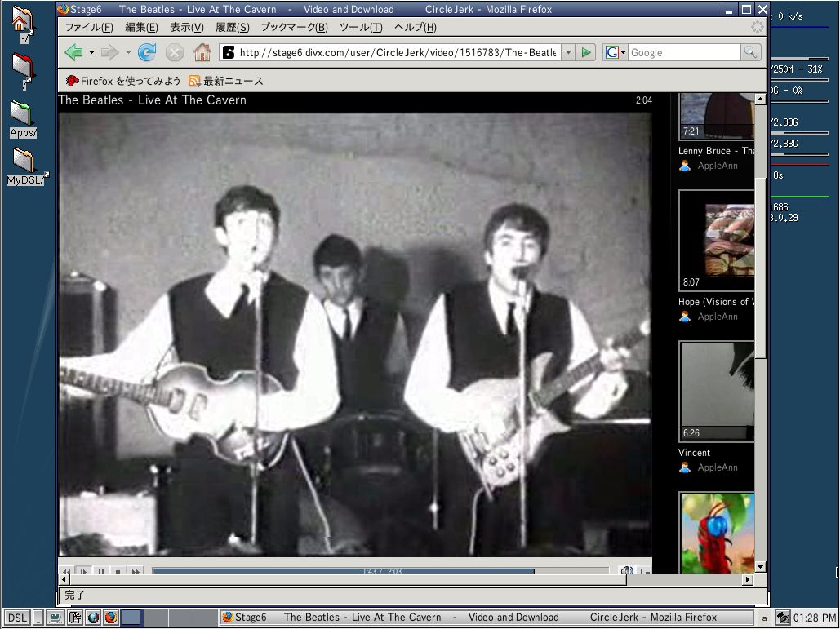Open the globe browser icon in taskbar
This screenshot has width=840, height=629.
[93, 618]
